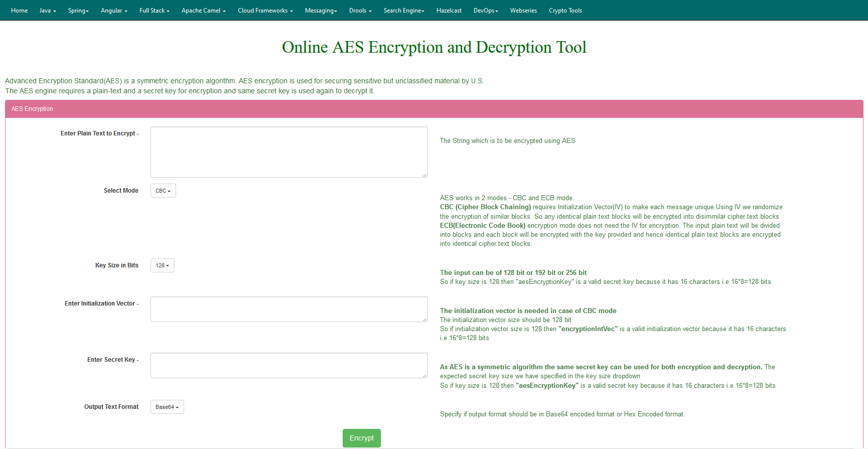Expand the Spring navigation menu
This screenshot has width=868, height=449.
click(x=78, y=11)
